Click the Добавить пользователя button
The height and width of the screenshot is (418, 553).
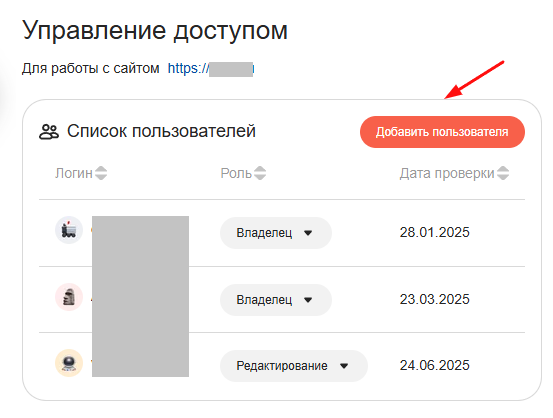tap(442, 132)
